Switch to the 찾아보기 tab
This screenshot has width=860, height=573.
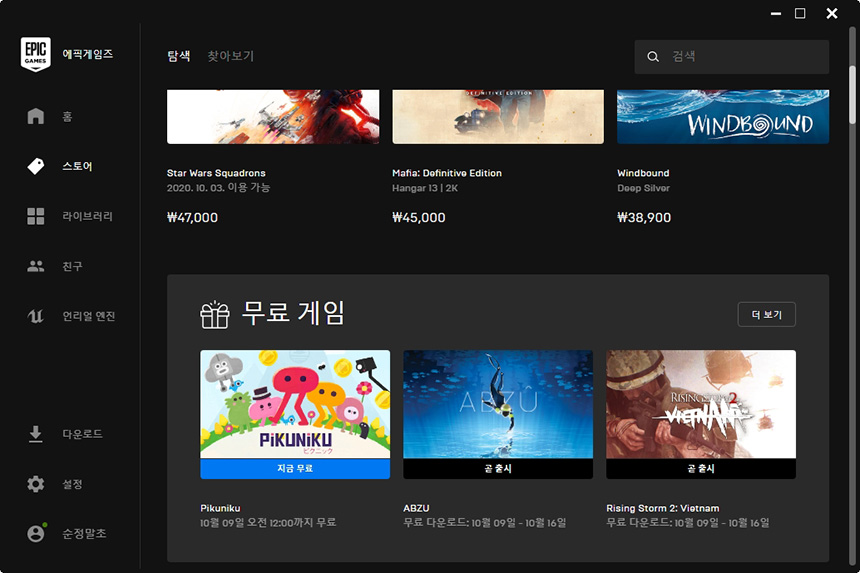[230, 56]
